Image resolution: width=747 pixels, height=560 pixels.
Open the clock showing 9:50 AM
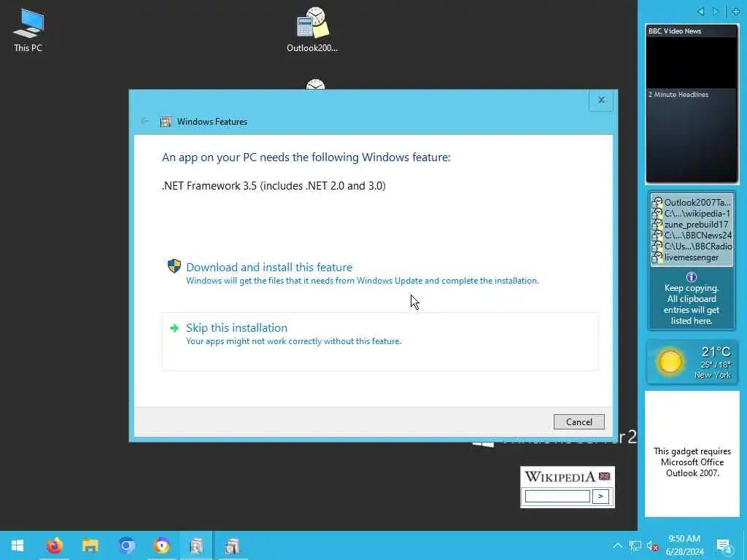pos(684,545)
